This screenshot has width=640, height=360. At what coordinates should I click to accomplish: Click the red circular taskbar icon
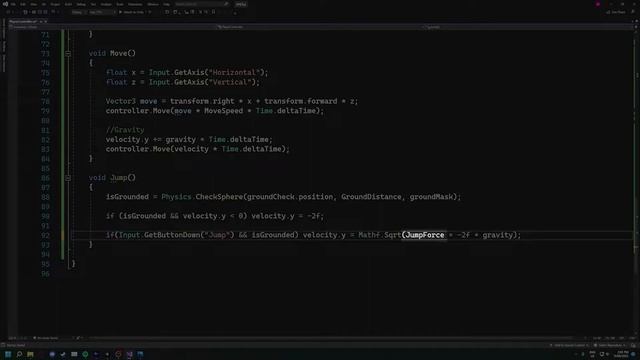(x=118, y=354)
